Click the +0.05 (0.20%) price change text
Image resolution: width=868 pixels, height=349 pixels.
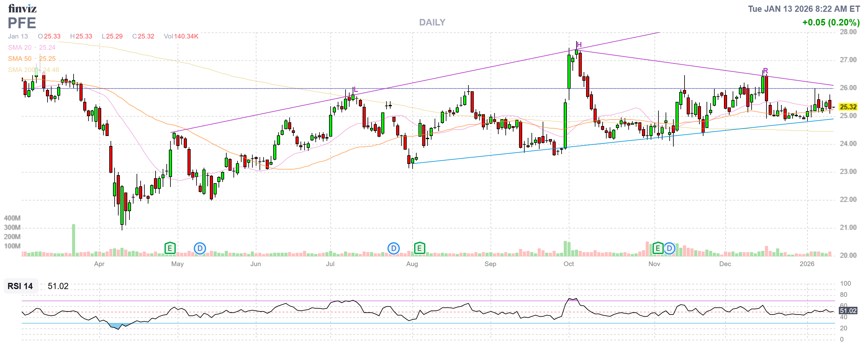(x=831, y=23)
